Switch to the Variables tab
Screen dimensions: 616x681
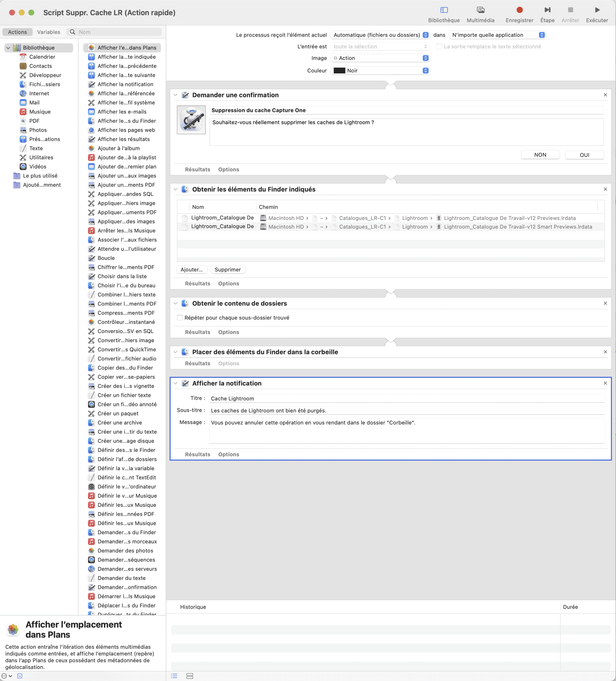48,32
